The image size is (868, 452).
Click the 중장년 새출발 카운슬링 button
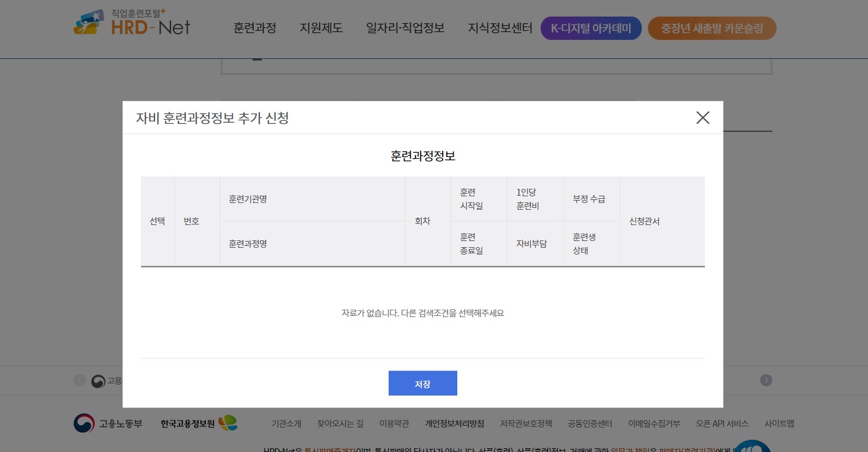click(712, 28)
